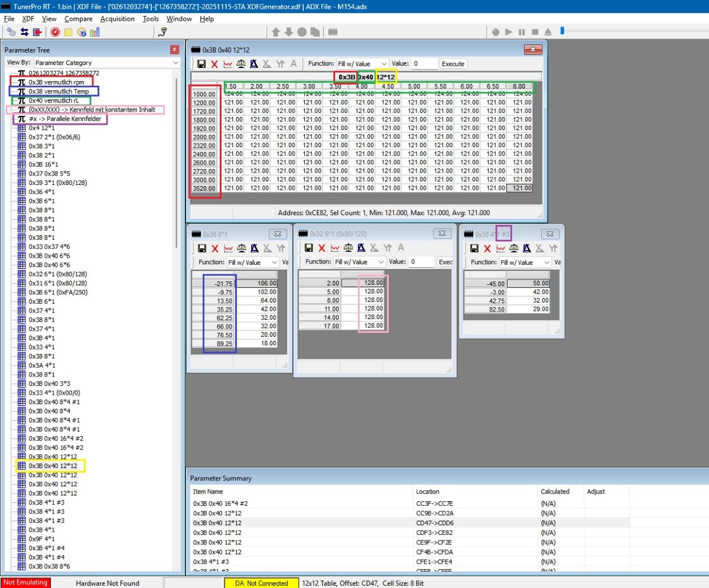Click the yellow notepad icon in the main toolbar
The height and width of the screenshot is (588, 709).
(69, 32)
